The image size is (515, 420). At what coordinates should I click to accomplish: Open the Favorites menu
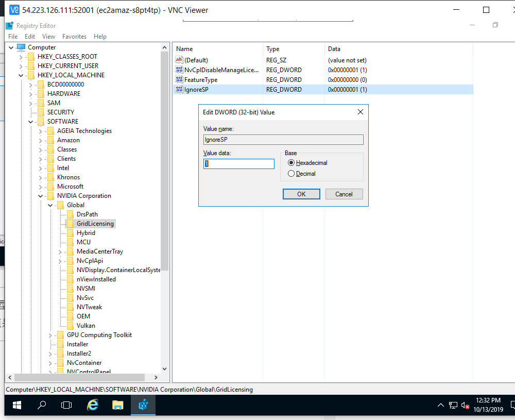(74, 37)
